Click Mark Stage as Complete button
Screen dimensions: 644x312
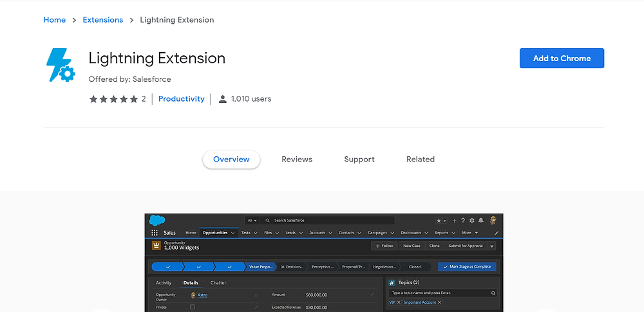point(467,266)
